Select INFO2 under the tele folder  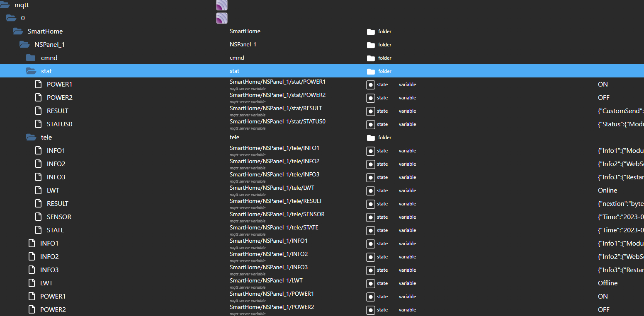click(56, 164)
